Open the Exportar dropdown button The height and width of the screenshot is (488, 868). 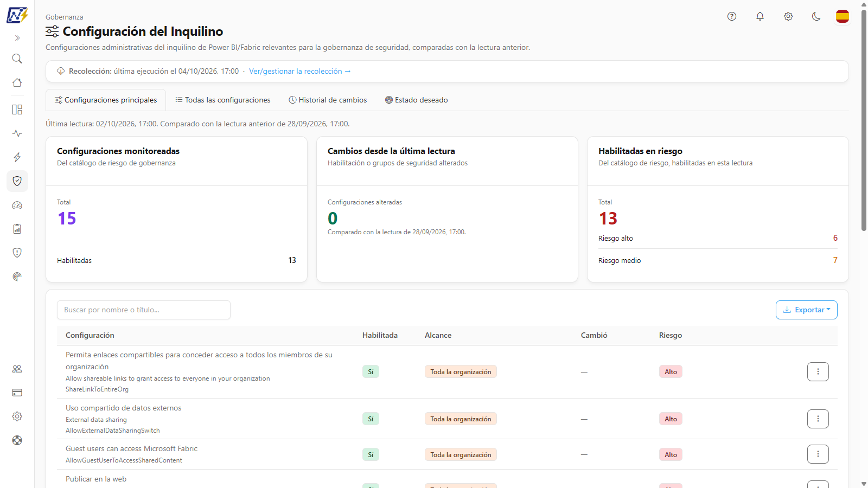pos(807,310)
